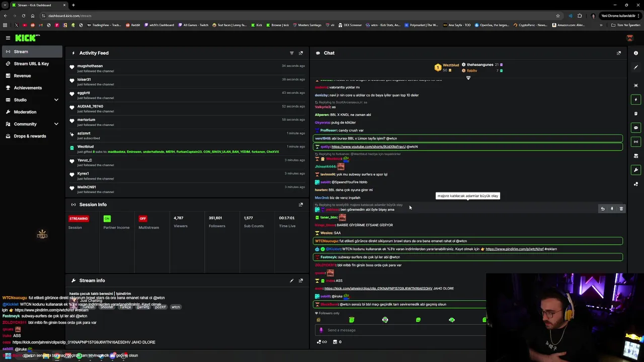
Task: Open the Activity Feed filter icon
Action: [291, 53]
